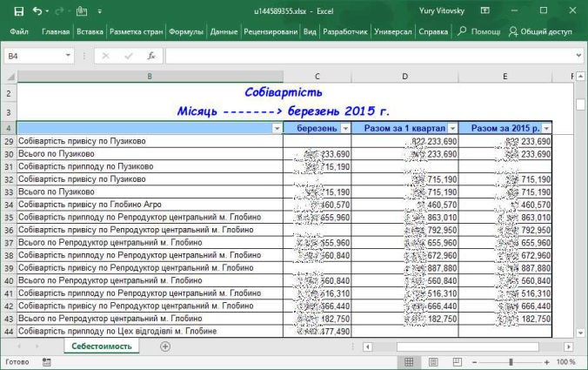Open filter dropdown for березень column
The width and height of the screenshot is (588, 370).
[x=345, y=128]
